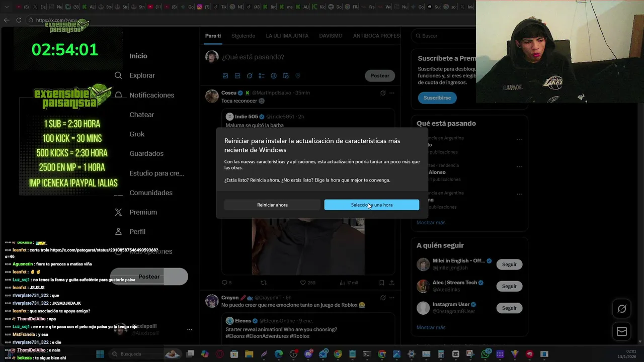Open Coscu's profile avatar
This screenshot has width=644, height=362.
[212, 96]
